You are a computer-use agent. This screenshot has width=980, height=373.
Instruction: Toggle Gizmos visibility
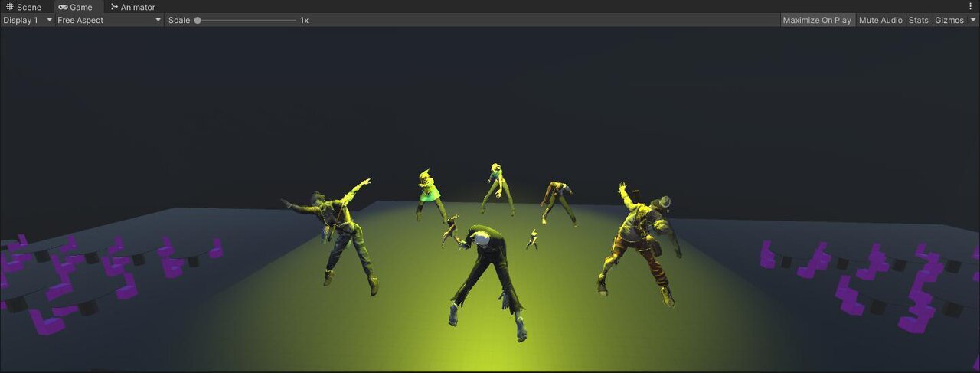pos(949,20)
